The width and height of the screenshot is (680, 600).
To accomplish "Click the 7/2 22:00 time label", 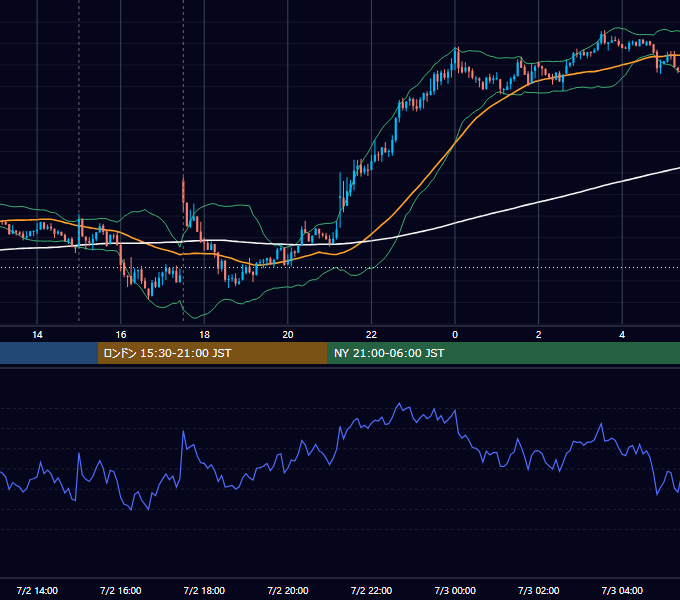I will 371,590.
